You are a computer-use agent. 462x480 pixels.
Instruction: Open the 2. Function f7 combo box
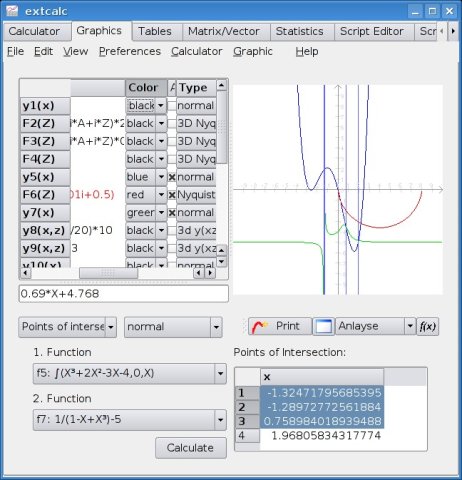130,420
